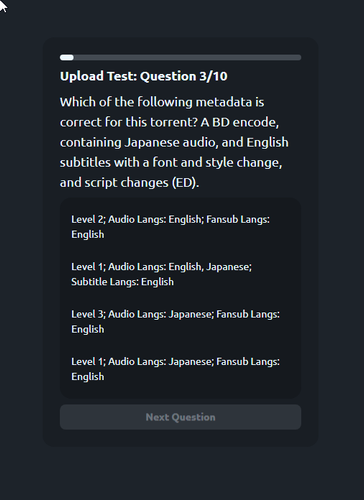Click the filled portion of progress bar
This screenshot has width=364, height=500.
[67, 58]
